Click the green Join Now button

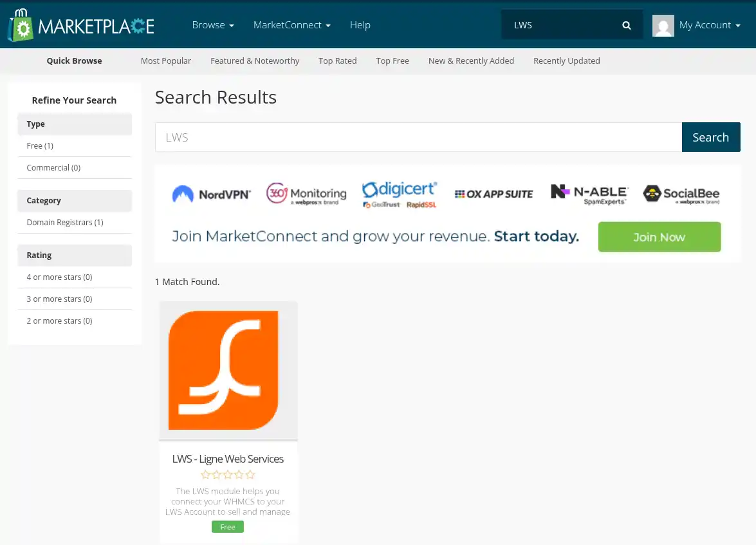(x=659, y=237)
